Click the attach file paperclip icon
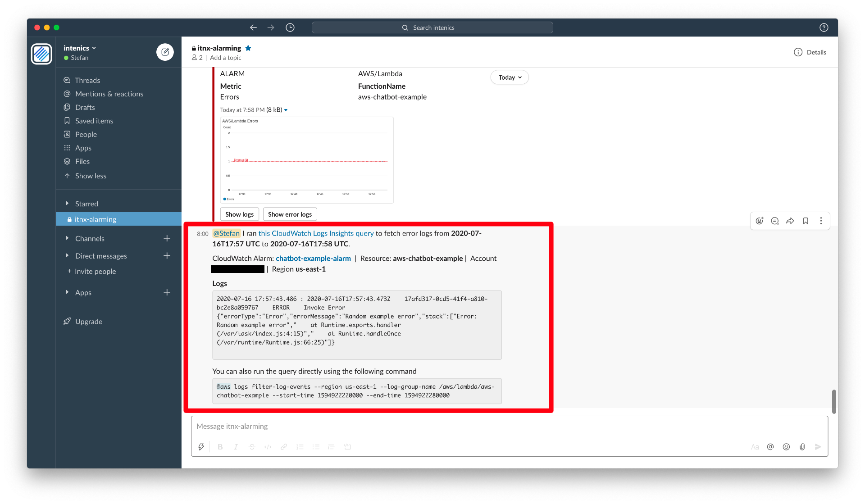 802,447
